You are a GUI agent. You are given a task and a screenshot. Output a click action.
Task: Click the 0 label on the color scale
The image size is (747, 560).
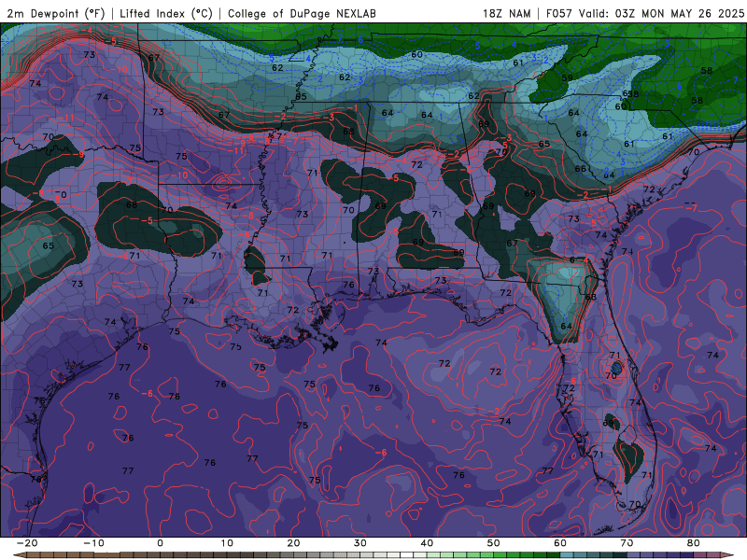pyautogui.click(x=160, y=543)
